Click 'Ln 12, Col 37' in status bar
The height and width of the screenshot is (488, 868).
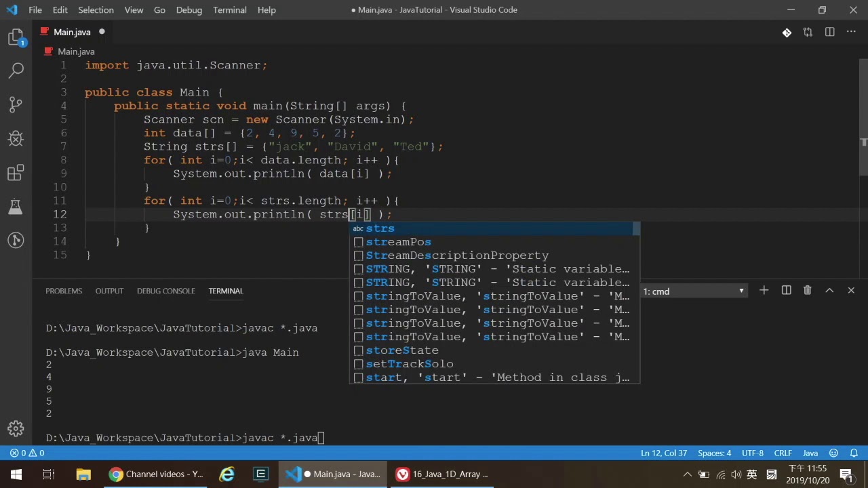pyautogui.click(x=664, y=453)
